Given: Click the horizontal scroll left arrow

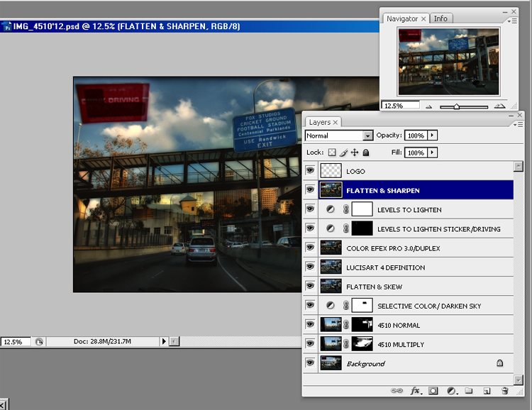Looking at the screenshot, I should [x=174, y=341].
